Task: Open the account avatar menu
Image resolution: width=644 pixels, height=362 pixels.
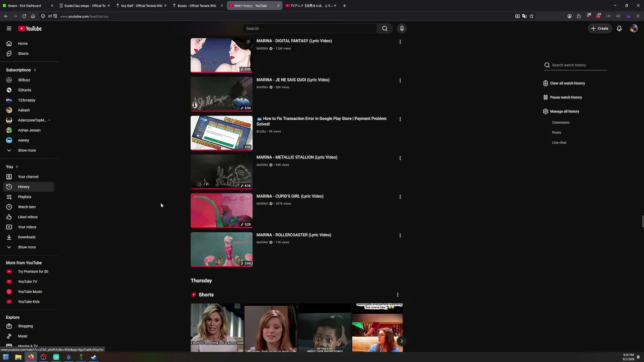Action: click(x=633, y=29)
